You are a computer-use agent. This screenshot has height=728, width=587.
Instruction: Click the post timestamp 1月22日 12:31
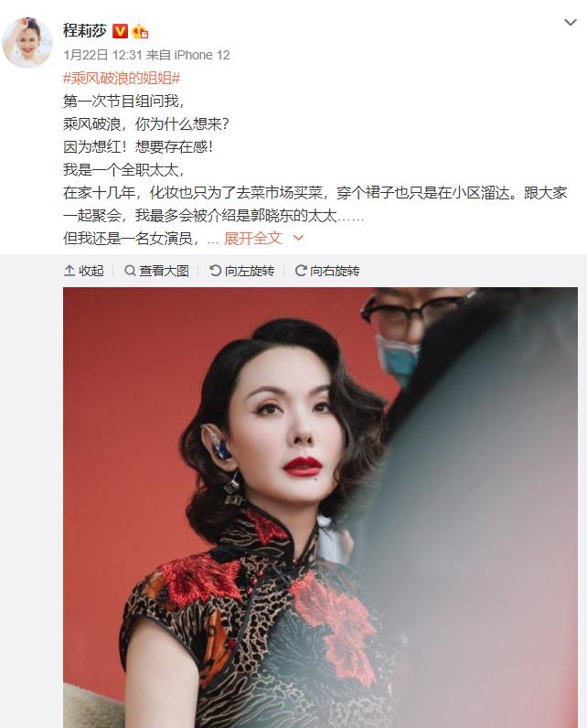coord(102,55)
